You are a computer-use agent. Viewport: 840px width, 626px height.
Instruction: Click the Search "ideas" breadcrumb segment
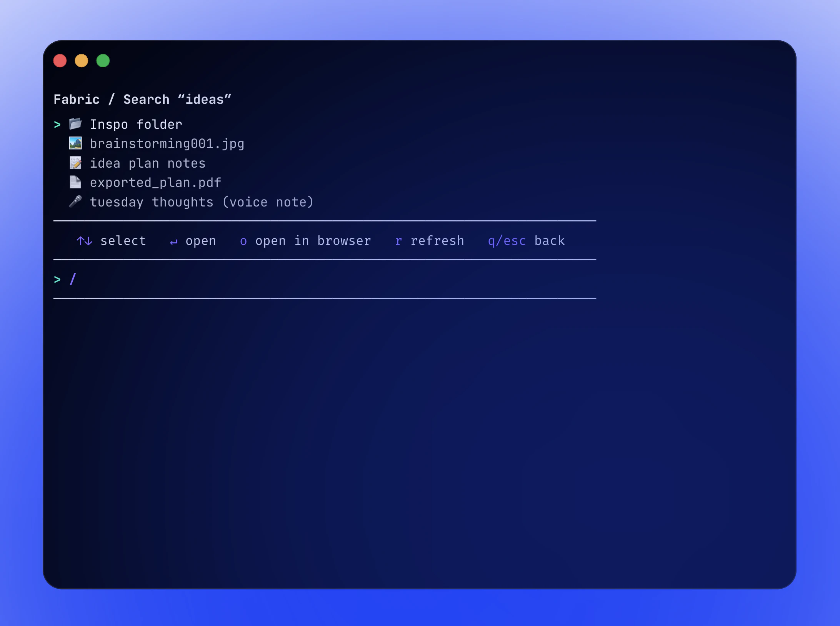pyautogui.click(x=177, y=99)
